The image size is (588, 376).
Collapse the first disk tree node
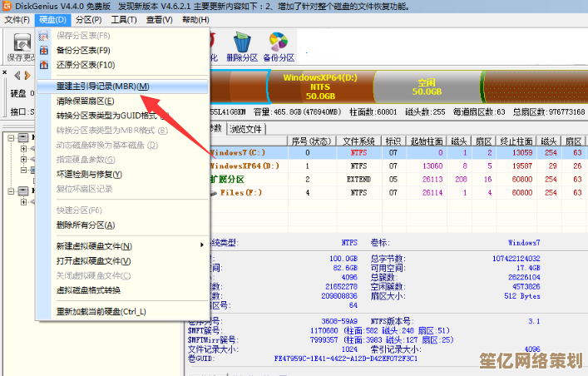click(7, 140)
